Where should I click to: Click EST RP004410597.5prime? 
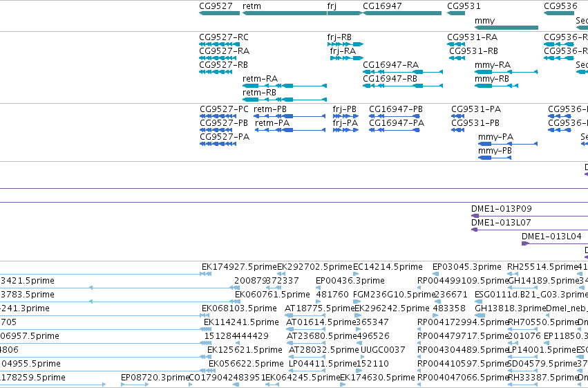pyautogui.click(x=462, y=364)
